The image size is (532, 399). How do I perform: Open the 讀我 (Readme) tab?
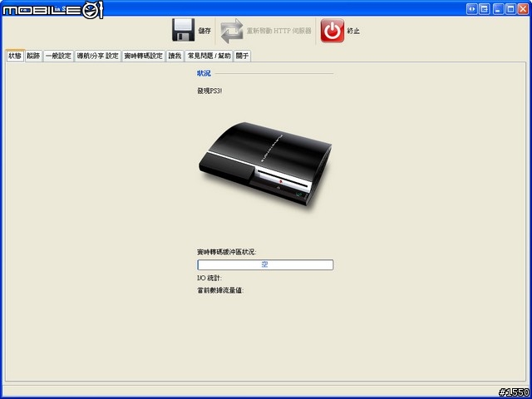175,56
